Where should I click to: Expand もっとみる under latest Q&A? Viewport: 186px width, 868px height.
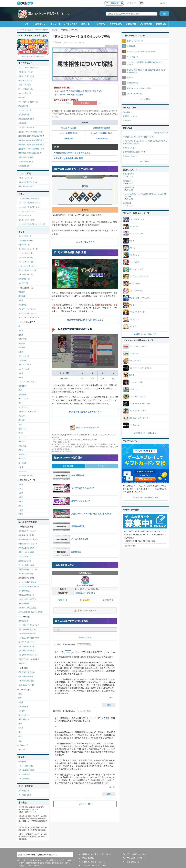144,161
